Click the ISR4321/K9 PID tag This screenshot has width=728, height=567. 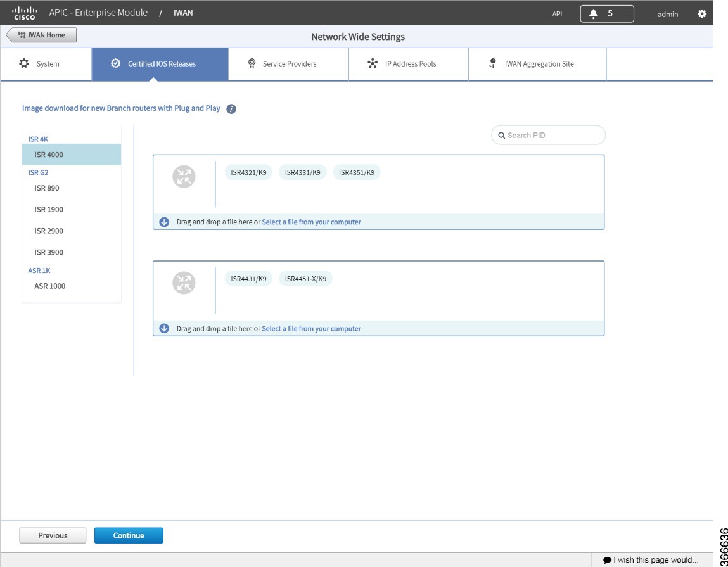tap(248, 172)
